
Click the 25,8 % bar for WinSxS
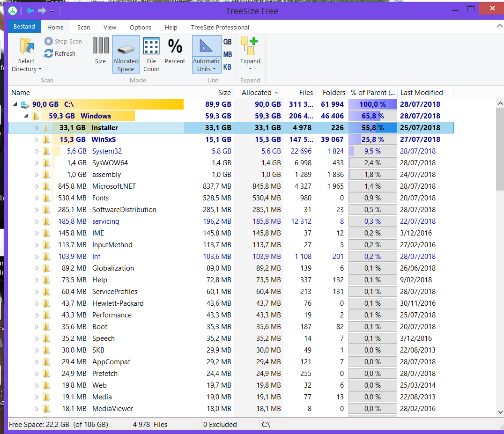click(373, 140)
